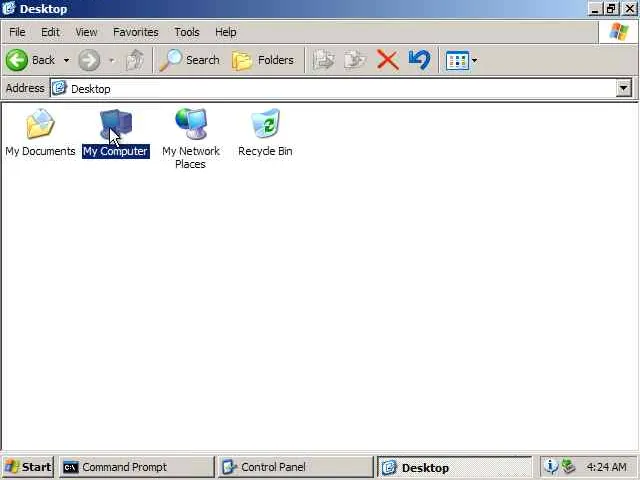Open the View menu
640x480 pixels.
86,32
